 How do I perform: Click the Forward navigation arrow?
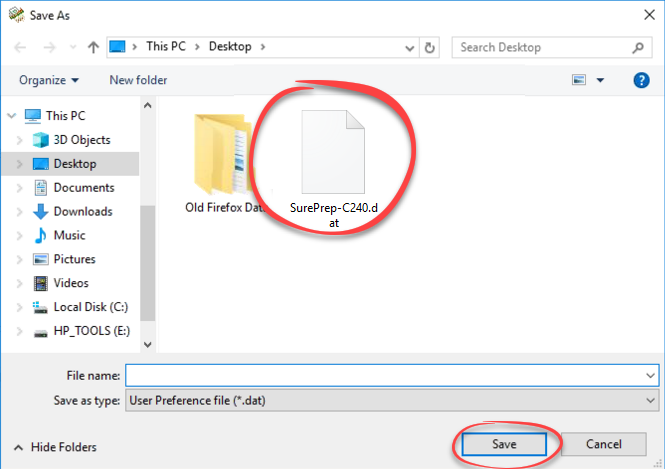tap(50, 47)
